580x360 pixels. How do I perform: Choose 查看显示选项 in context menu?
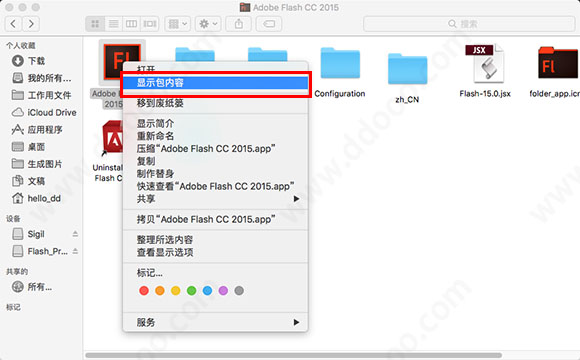pyautogui.click(x=215, y=252)
